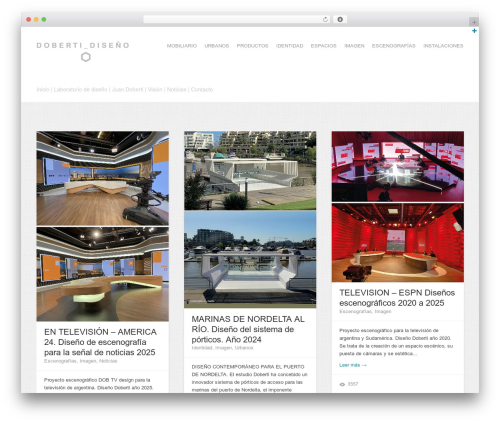Click Identidad category under Nordelta post
This screenshot has width=500, height=423.
pos(202,348)
